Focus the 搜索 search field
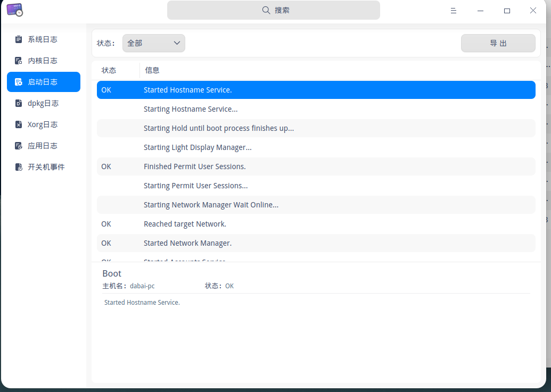The height and width of the screenshot is (392, 551). click(x=274, y=10)
